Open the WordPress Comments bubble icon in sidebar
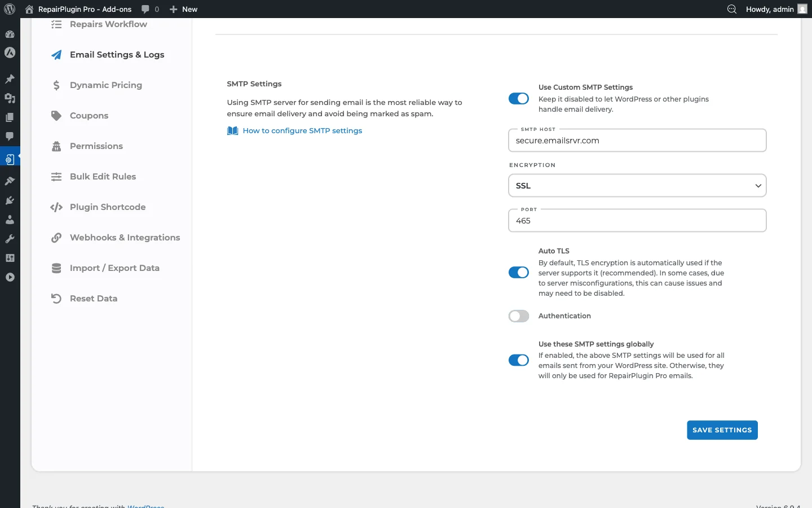812x508 pixels. (x=10, y=137)
